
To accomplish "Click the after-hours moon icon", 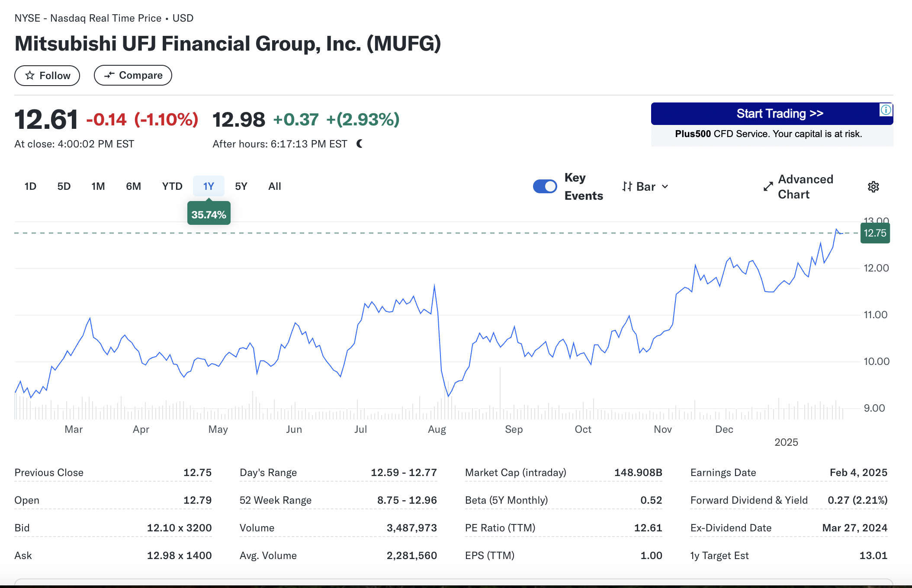I will (x=360, y=144).
